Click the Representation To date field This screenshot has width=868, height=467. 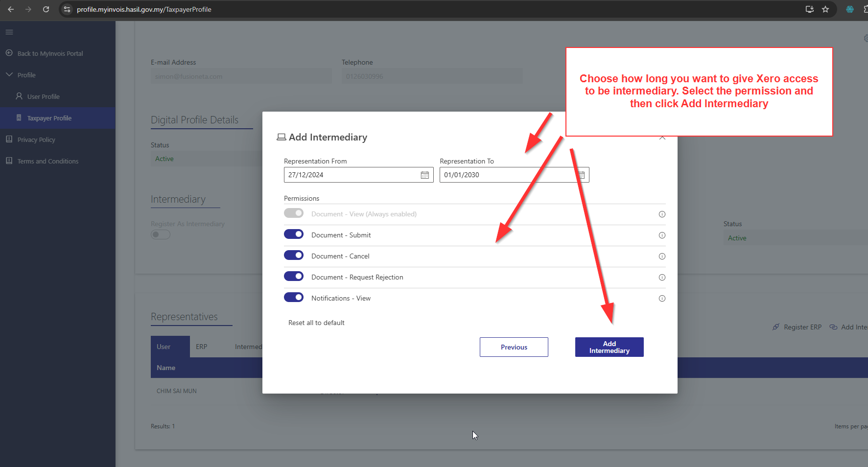coord(507,175)
